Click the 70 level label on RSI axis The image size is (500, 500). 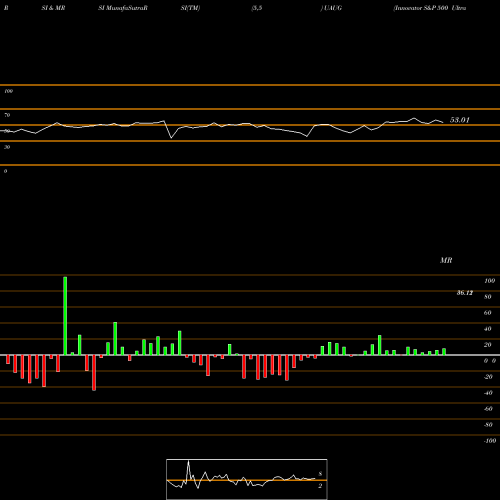point(7,115)
